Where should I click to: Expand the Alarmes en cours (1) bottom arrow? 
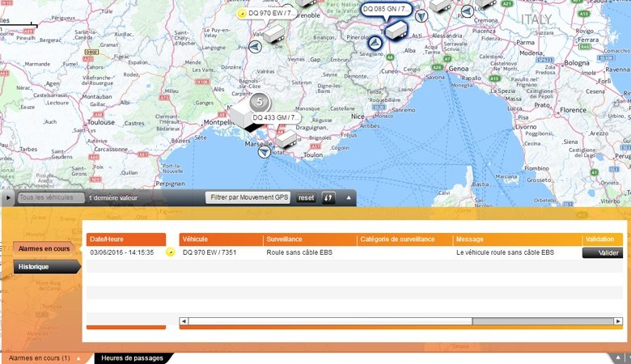click(x=79, y=358)
